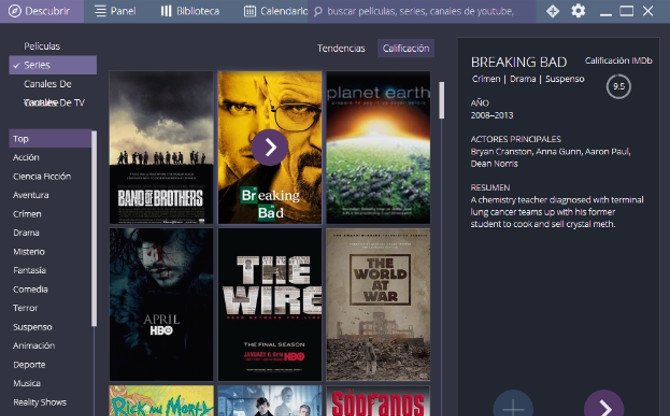
Task: Filter by Drama genre in sidebar
Action: (x=26, y=233)
